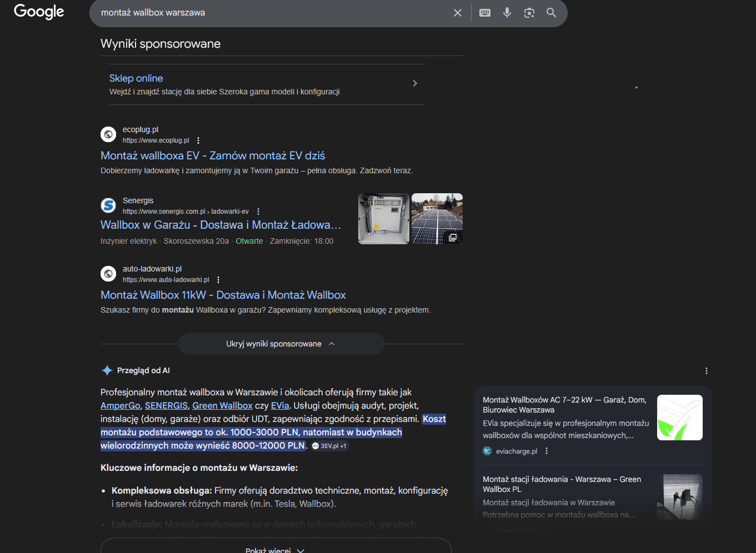756x553 pixels.
Task: Open 'Montaż Wallboxów AC 7–22 kW' source card
Action: [x=565, y=405]
